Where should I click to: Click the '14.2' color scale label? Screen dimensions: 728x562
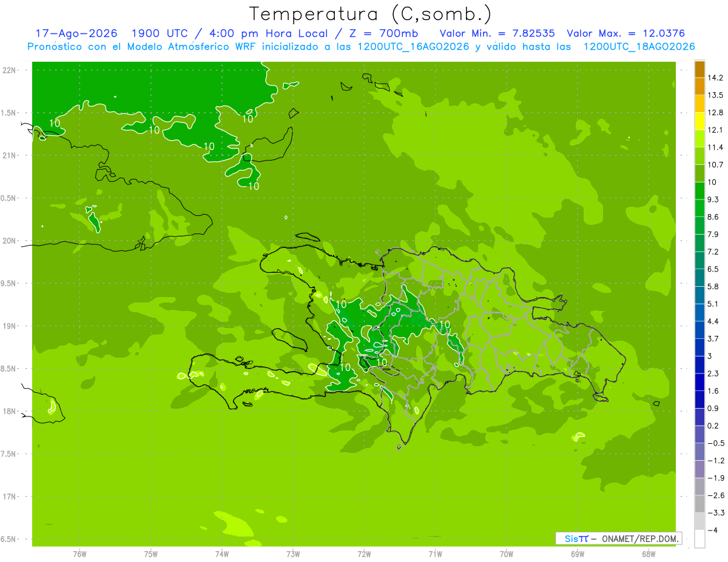click(x=715, y=78)
